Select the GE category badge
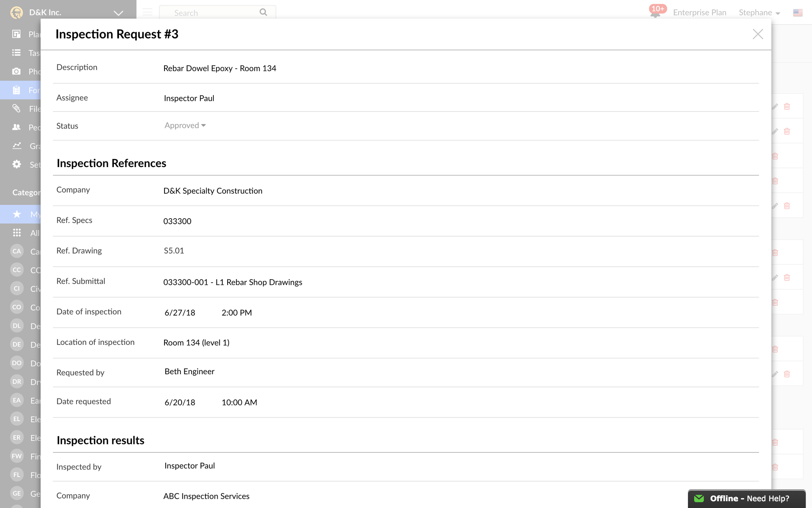The image size is (812, 508). pyautogui.click(x=17, y=493)
